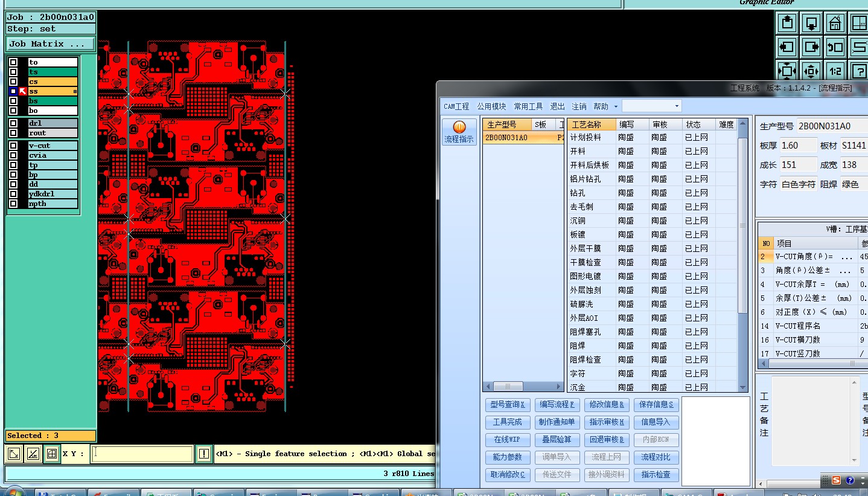
Task: Pan the view up in Graphic Editor
Action: point(787,24)
